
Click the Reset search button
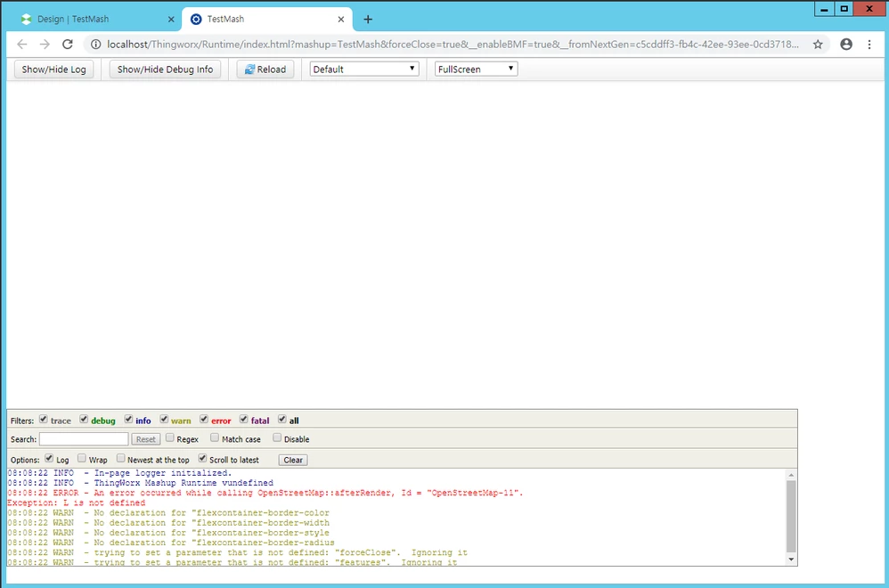click(x=146, y=439)
